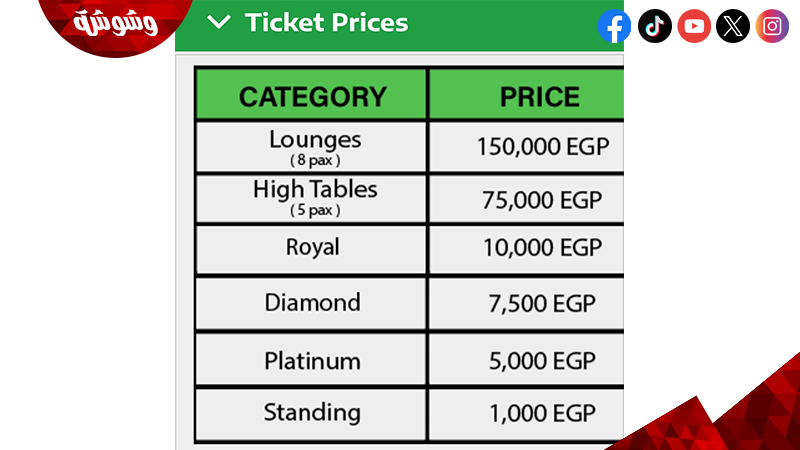Open the TikTok social icon
800x450 pixels.
[x=655, y=26]
